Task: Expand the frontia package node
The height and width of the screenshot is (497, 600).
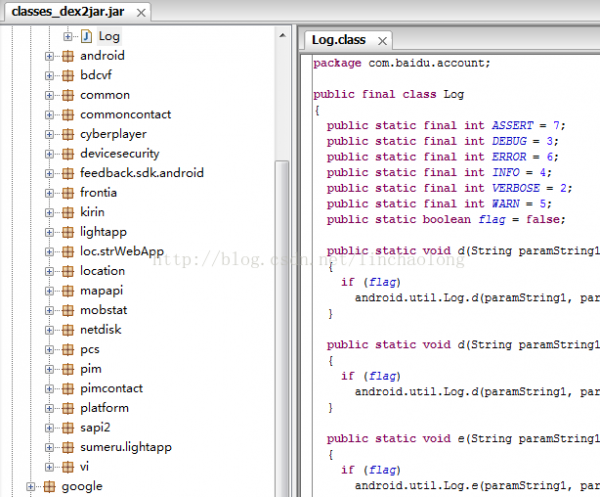Action: point(49,193)
